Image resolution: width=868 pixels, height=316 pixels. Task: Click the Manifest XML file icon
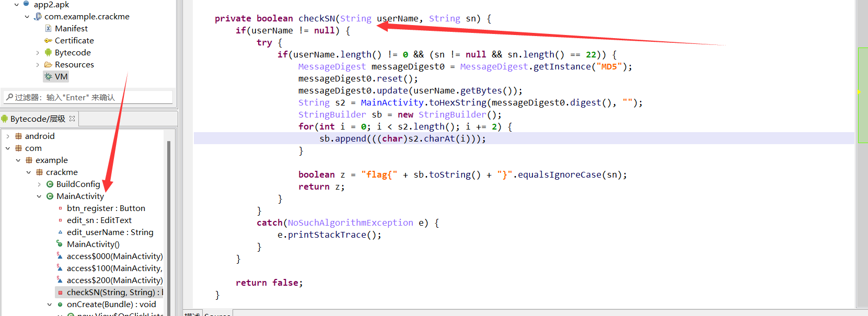[x=48, y=29]
